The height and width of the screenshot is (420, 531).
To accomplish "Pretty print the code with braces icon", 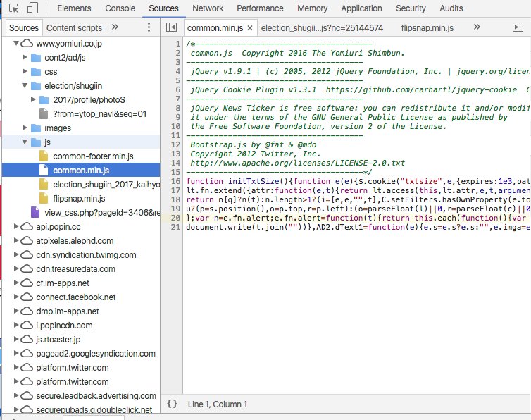I will tap(172, 404).
